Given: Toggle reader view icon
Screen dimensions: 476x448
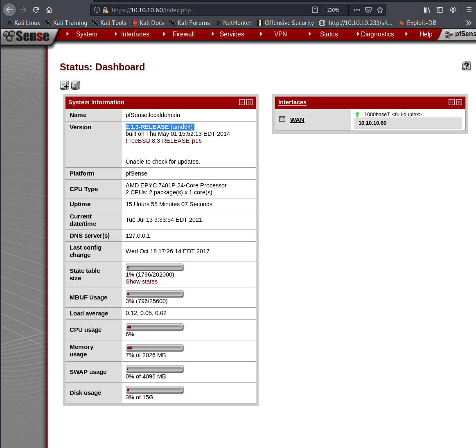Looking at the screenshot, I should [315, 10].
